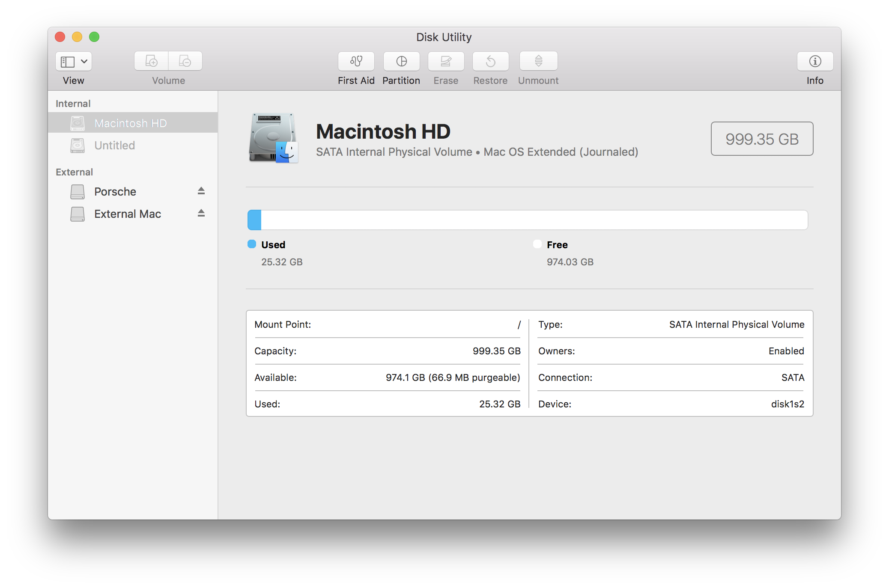Click the Macintosh HD sidebar disk icon
Screen dimensions: 889x588
(78, 123)
